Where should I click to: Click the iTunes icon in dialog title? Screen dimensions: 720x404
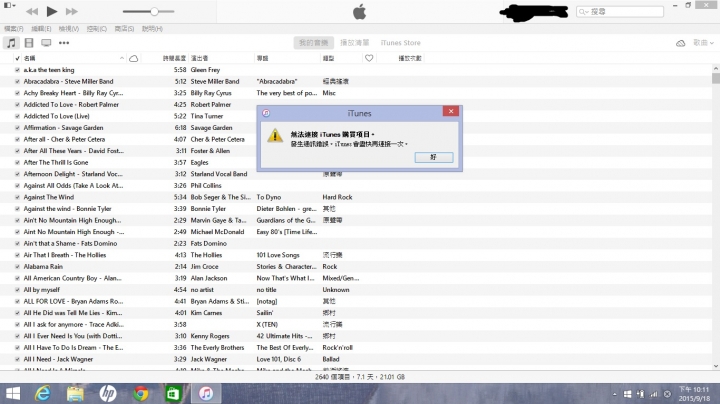click(x=266, y=113)
